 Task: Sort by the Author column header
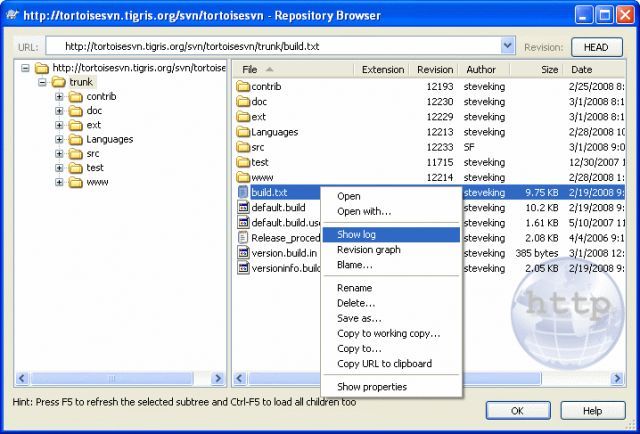click(x=484, y=70)
